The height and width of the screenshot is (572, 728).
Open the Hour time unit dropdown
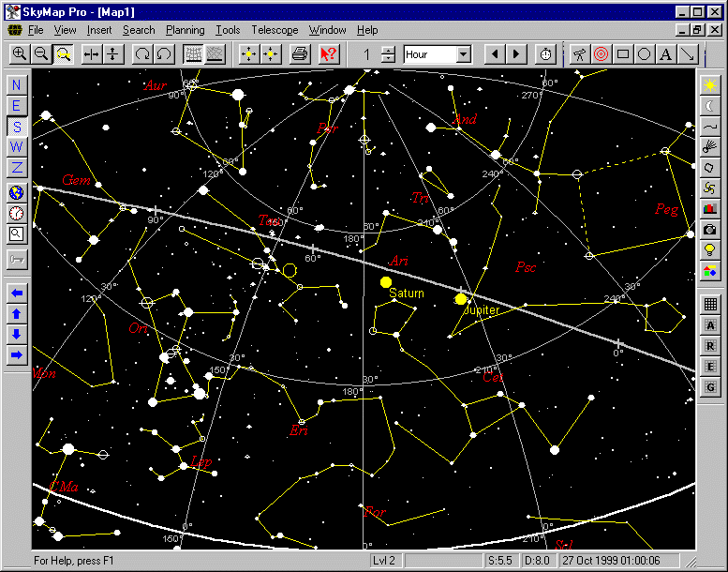(463, 54)
